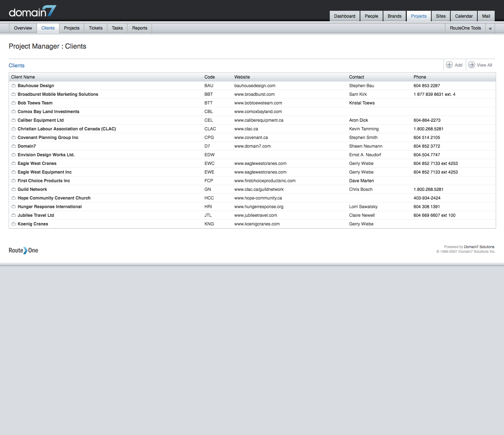Click the Phone column header
This screenshot has height=435, width=504.
420,77
